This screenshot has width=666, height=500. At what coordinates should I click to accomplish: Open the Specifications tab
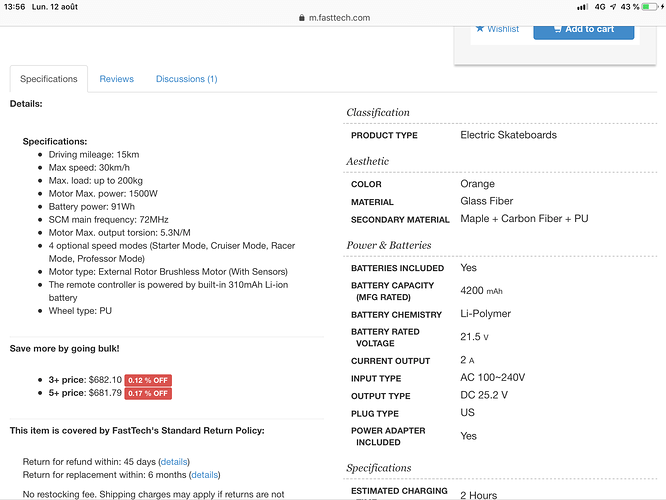coord(49,79)
